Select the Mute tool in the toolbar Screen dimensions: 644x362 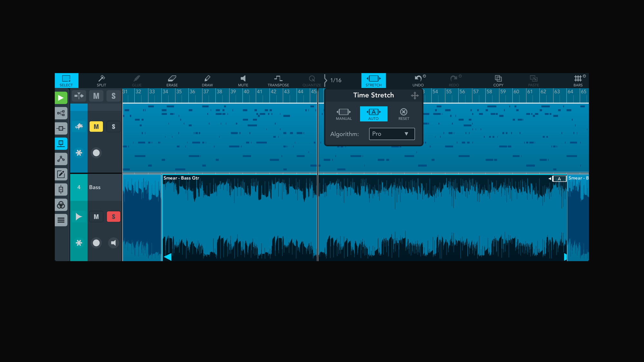coord(243,80)
